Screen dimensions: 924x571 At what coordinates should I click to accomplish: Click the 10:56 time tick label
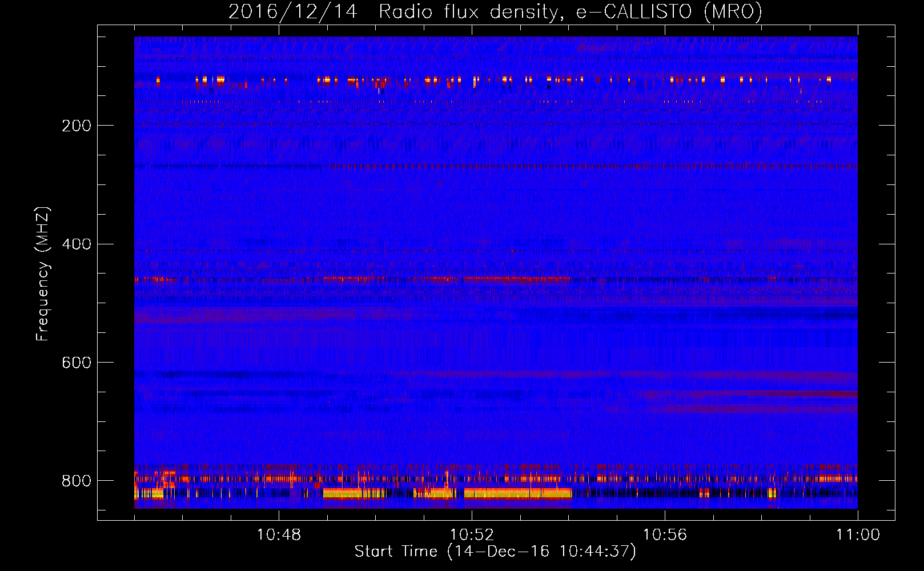[665, 535]
